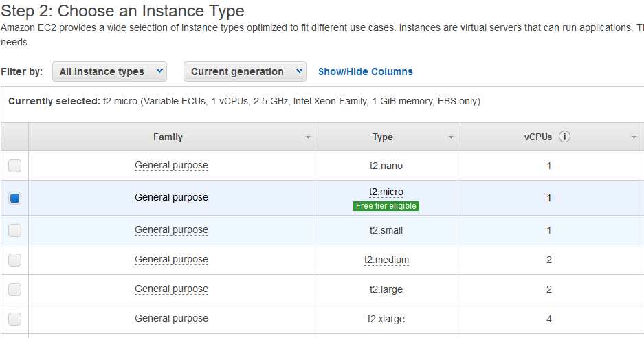The image size is (644, 338).
Task: Click the Free tier eligible badge
Action: pyautogui.click(x=386, y=206)
